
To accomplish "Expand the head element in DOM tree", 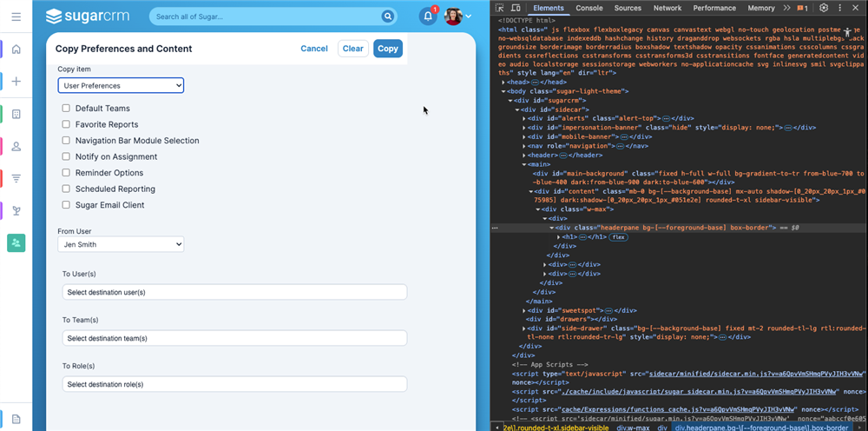I will (504, 82).
